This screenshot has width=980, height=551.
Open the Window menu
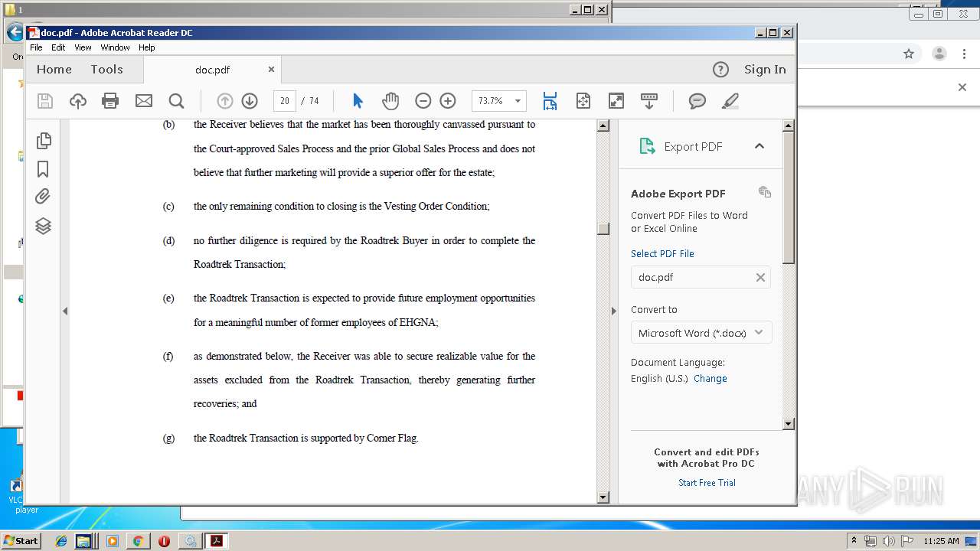click(115, 47)
